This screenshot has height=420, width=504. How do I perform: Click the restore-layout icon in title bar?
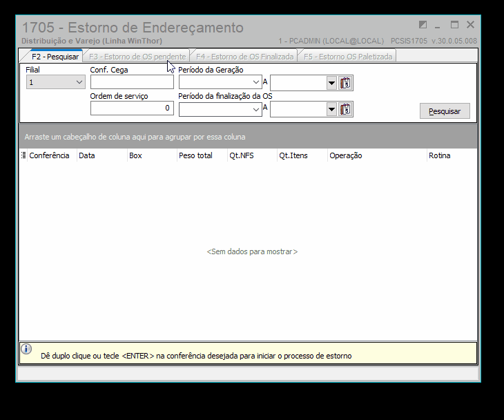tap(423, 25)
